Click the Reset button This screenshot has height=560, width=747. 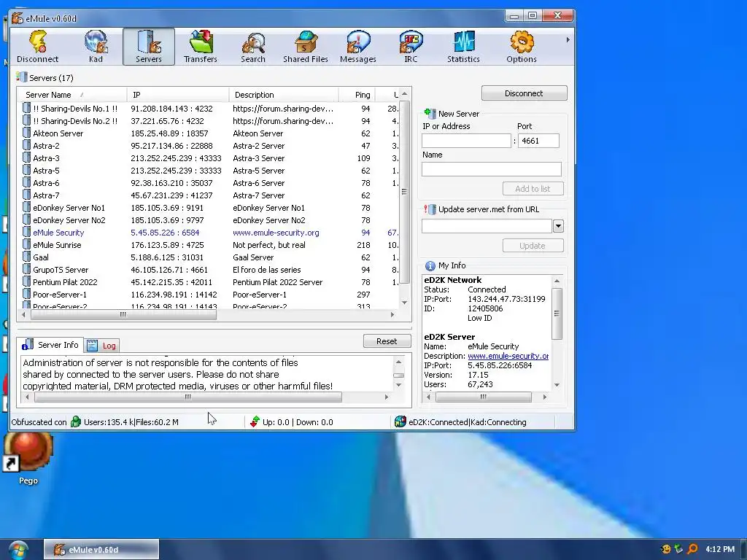click(387, 341)
